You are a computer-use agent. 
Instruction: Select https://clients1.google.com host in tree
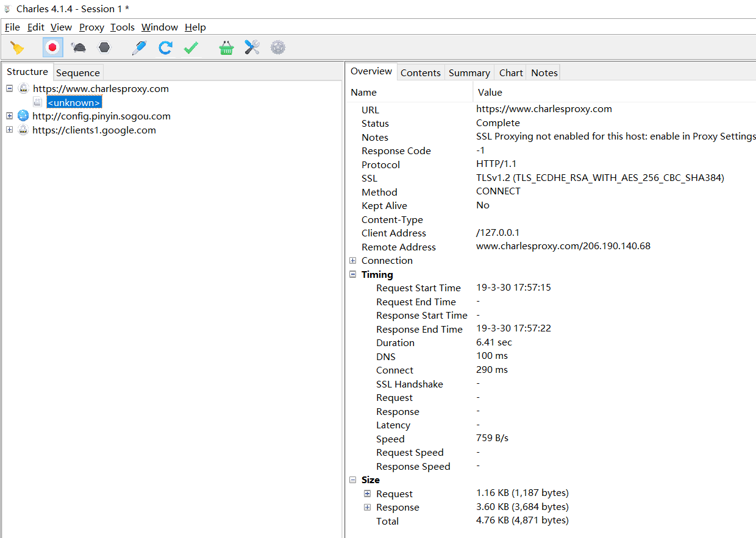94,130
